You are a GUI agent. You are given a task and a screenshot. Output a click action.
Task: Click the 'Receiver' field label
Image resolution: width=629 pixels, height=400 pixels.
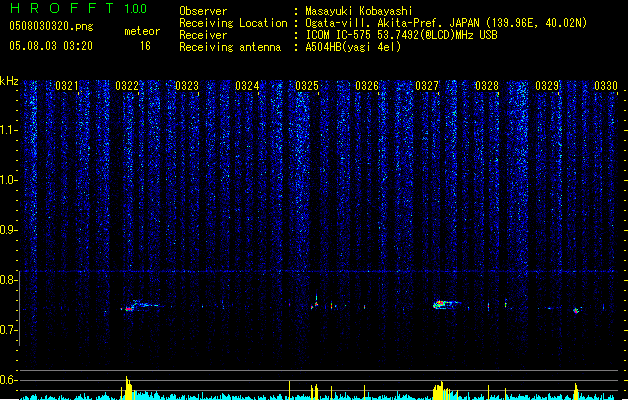pos(203,35)
